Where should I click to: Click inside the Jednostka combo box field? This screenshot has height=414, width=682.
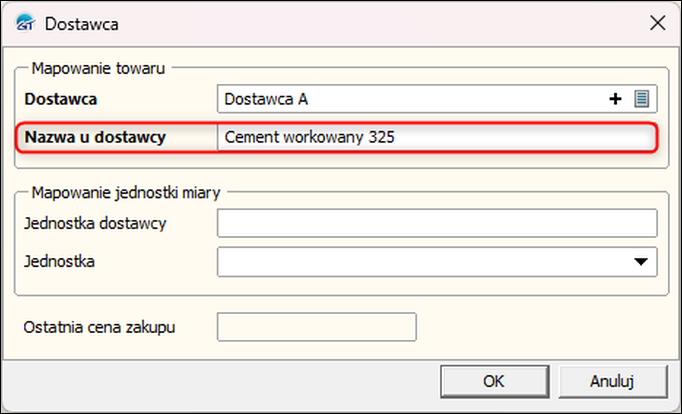(x=420, y=262)
